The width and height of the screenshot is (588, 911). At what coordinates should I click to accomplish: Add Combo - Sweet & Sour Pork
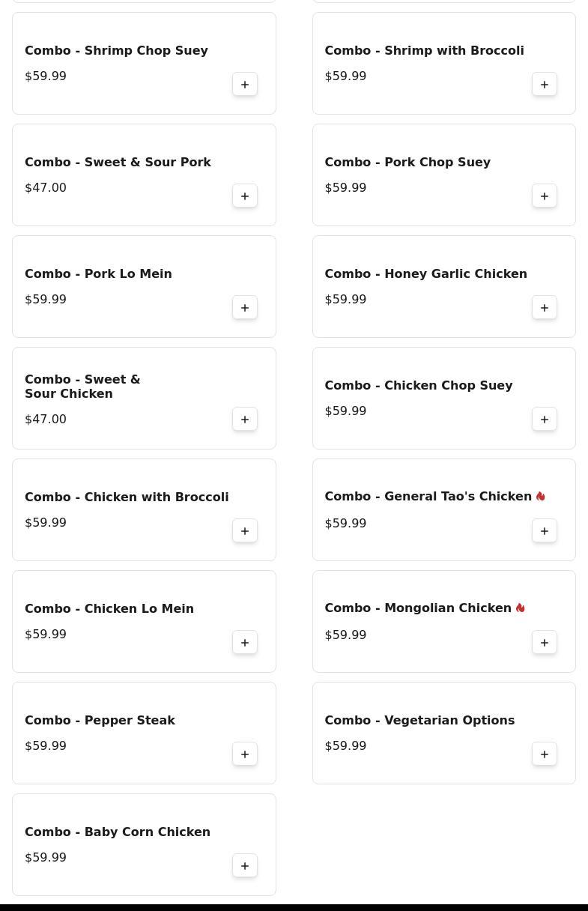pyautogui.click(x=245, y=196)
